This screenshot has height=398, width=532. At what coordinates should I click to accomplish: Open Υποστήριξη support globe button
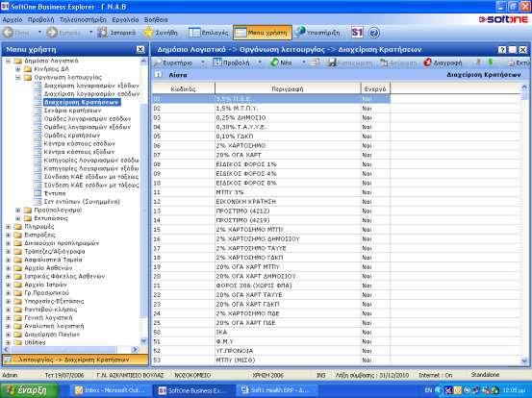(x=317, y=33)
